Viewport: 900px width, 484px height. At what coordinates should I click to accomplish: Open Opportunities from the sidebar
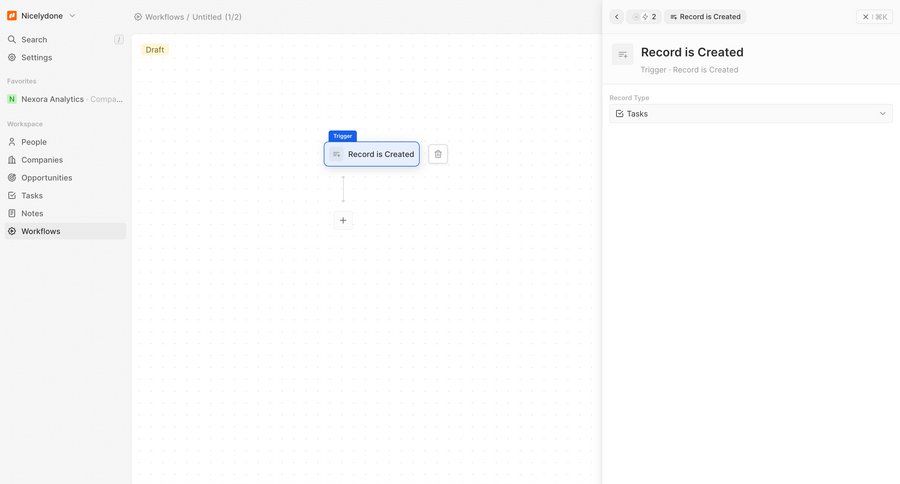[x=47, y=178]
